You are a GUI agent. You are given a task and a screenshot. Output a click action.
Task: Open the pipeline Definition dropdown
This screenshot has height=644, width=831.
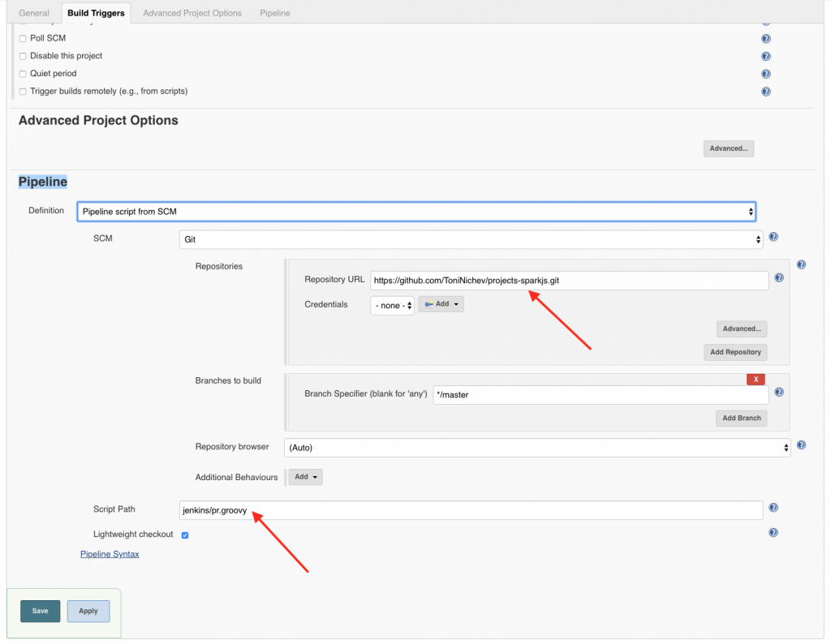(416, 212)
